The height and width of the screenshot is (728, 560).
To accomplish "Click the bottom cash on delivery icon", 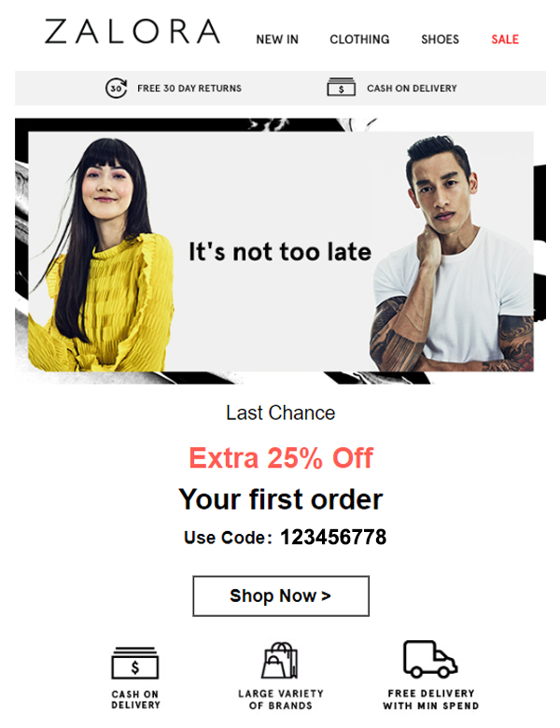I will click(x=135, y=663).
